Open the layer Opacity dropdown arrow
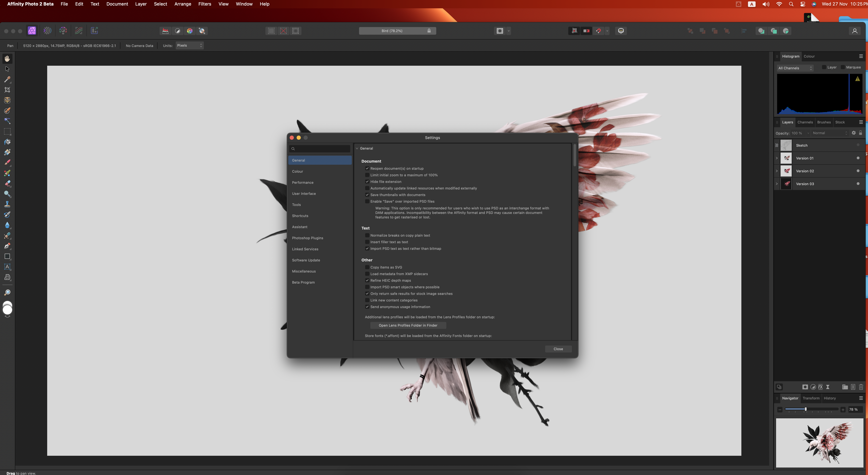868x475 pixels. pyautogui.click(x=808, y=133)
